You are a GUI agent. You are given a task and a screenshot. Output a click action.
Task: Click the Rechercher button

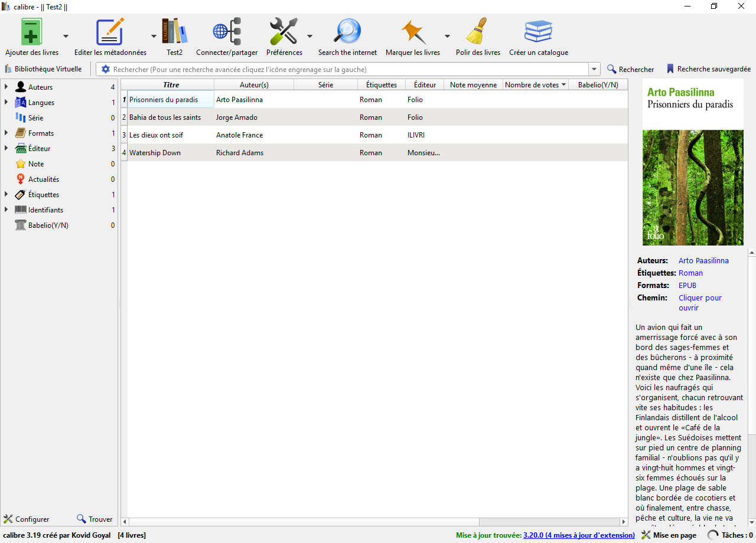[630, 69]
